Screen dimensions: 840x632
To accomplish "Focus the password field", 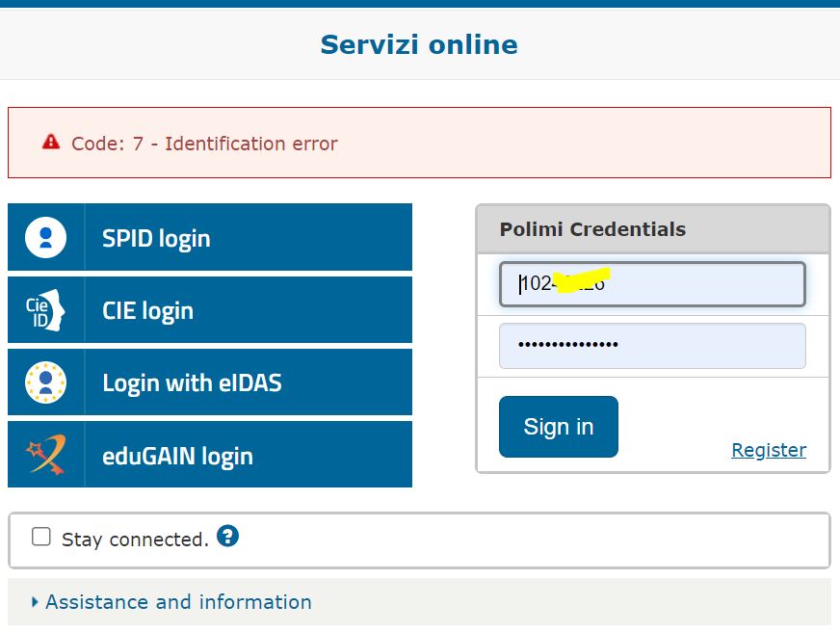I will (652, 346).
